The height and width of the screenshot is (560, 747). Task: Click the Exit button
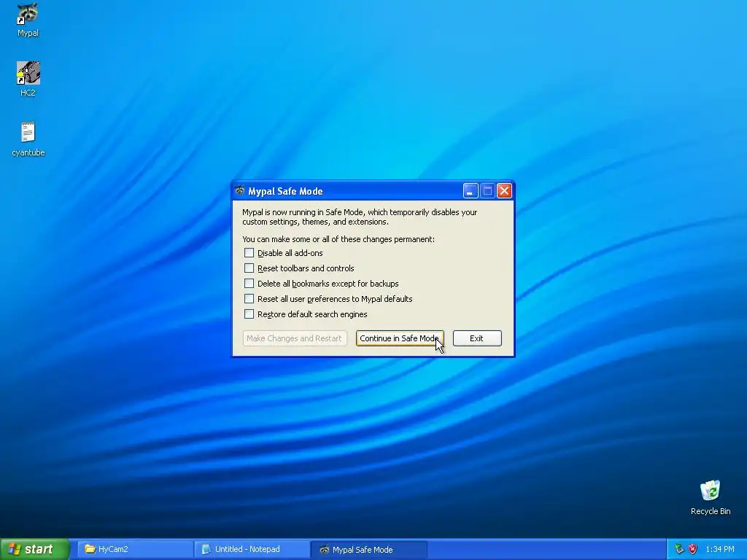(x=477, y=338)
